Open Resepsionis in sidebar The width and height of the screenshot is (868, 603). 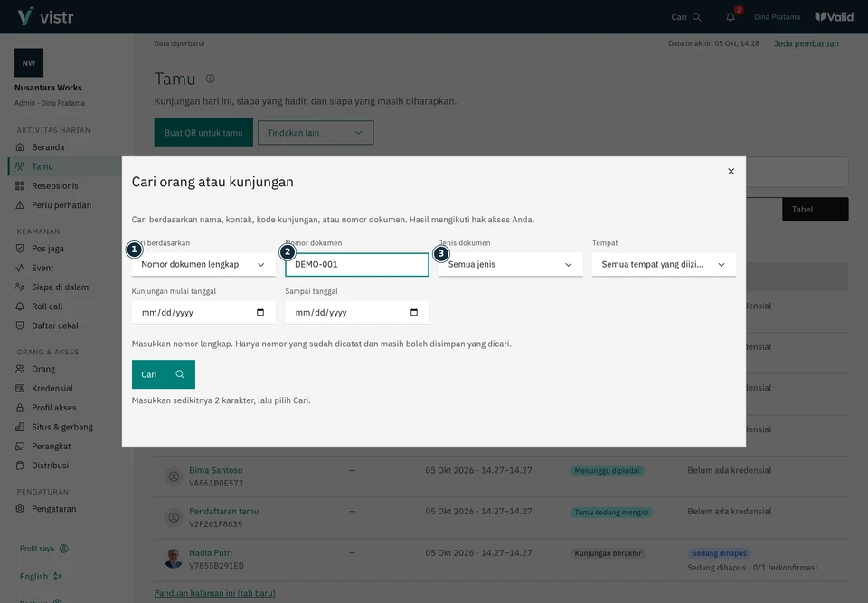(x=55, y=186)
